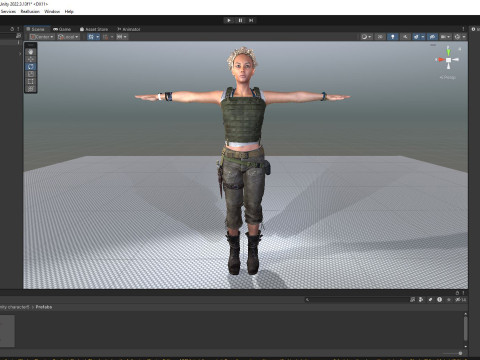
Task: Open the Animator tab
Action: click(129, 29)
